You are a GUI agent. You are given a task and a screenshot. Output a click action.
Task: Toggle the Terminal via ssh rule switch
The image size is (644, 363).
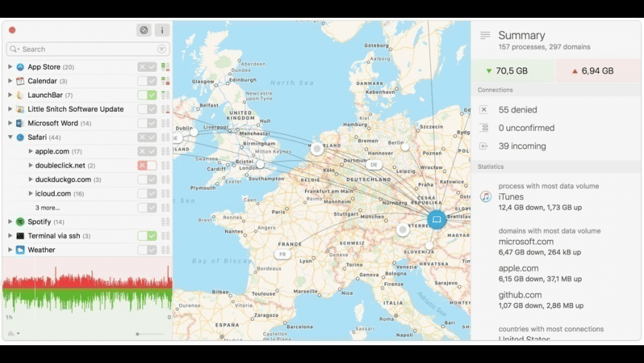pos(147,236)
